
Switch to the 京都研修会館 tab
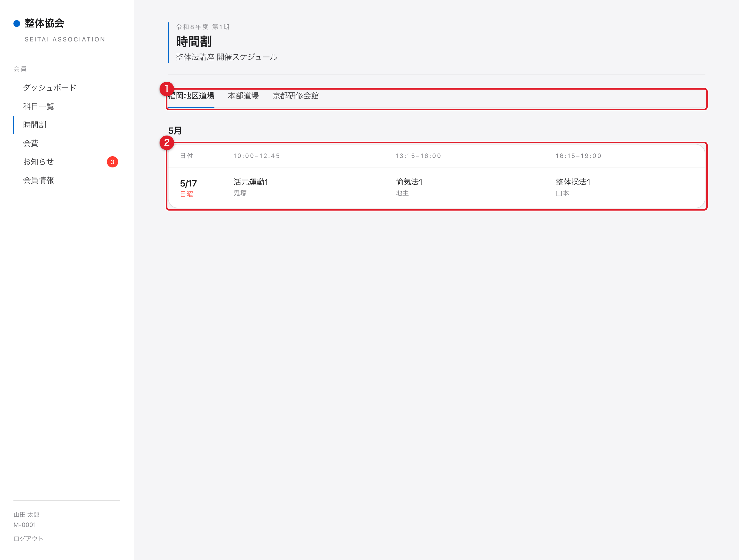tap(295, 96)
